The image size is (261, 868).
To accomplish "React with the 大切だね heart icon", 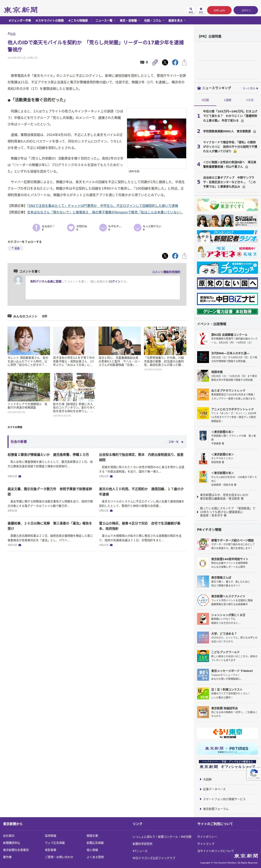I will (71, 227).
